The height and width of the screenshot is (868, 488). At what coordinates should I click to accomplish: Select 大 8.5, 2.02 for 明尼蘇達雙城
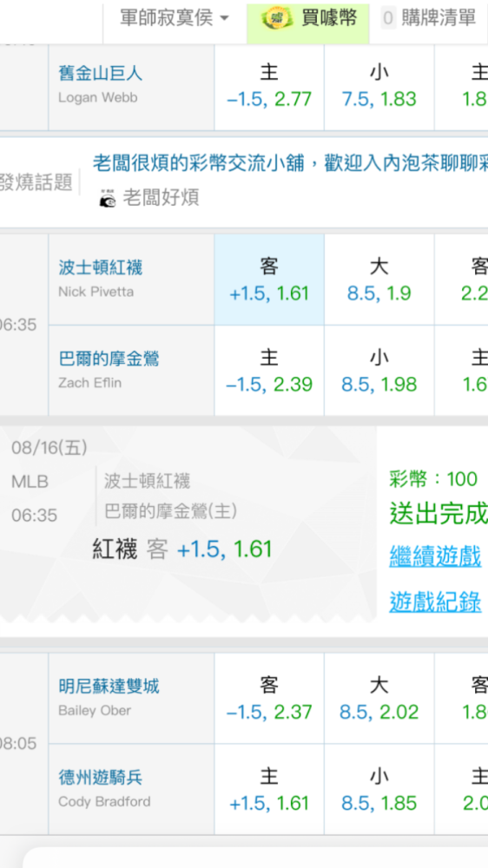coord(379,699)
